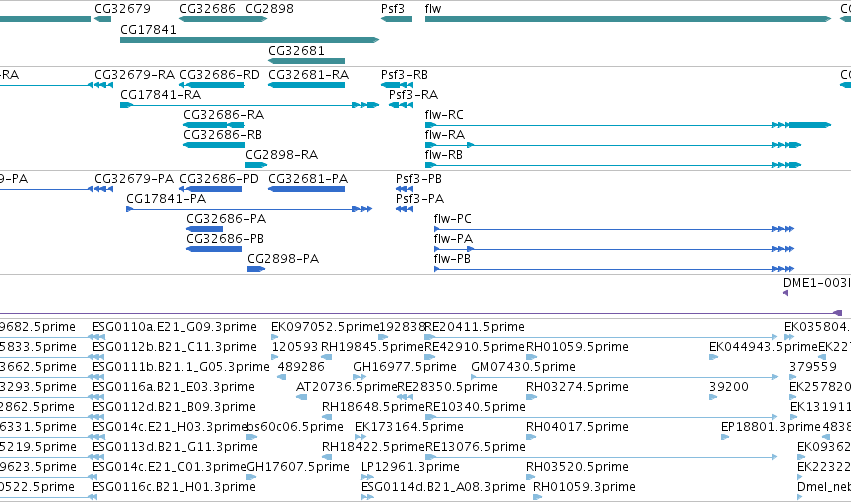Select protein flw-PC
The image size is (851, 502).
click(453, 219)
